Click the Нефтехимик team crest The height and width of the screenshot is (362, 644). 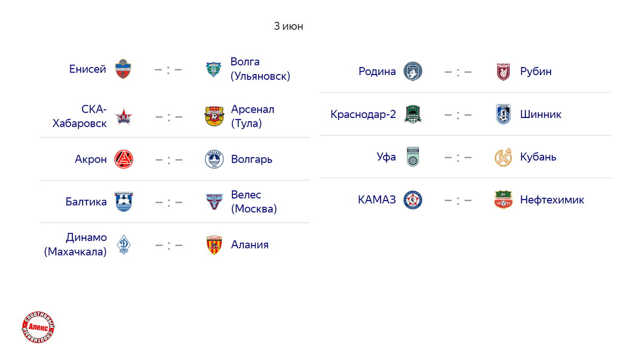click(x=503, y=200)
